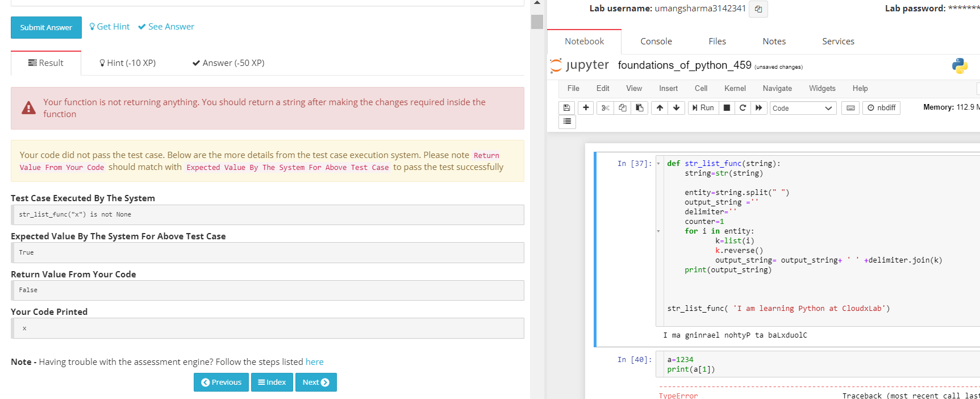
Task: Interrupt the kernel with the stop icon
Action: 727,108
